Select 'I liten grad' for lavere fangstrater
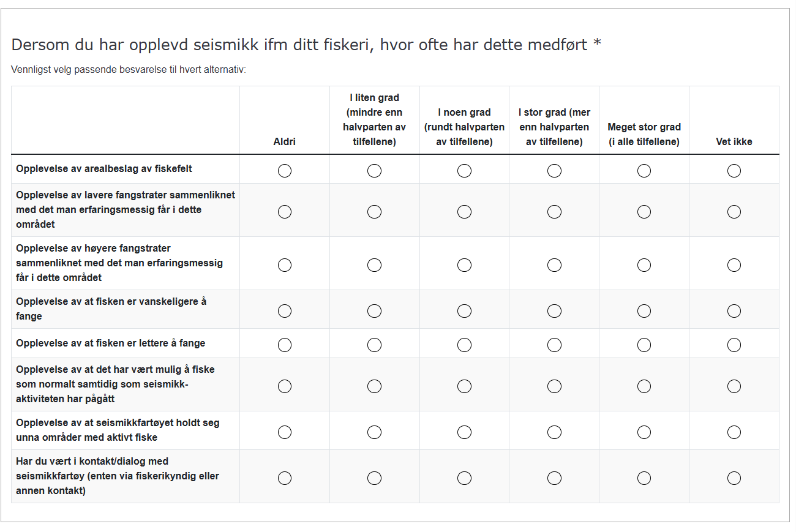 (375, 212)
